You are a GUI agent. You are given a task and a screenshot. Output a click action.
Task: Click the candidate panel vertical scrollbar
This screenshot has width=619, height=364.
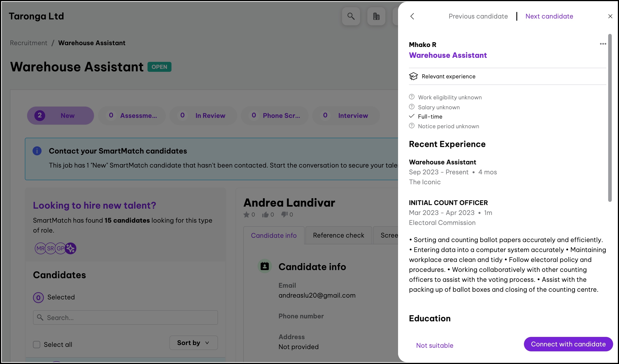(610, 118)
